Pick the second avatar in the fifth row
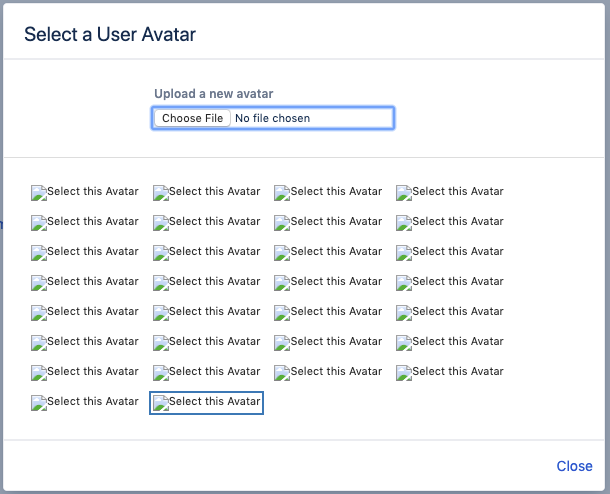The width and height of the screenshot is (610, 494). coord(207,313)
